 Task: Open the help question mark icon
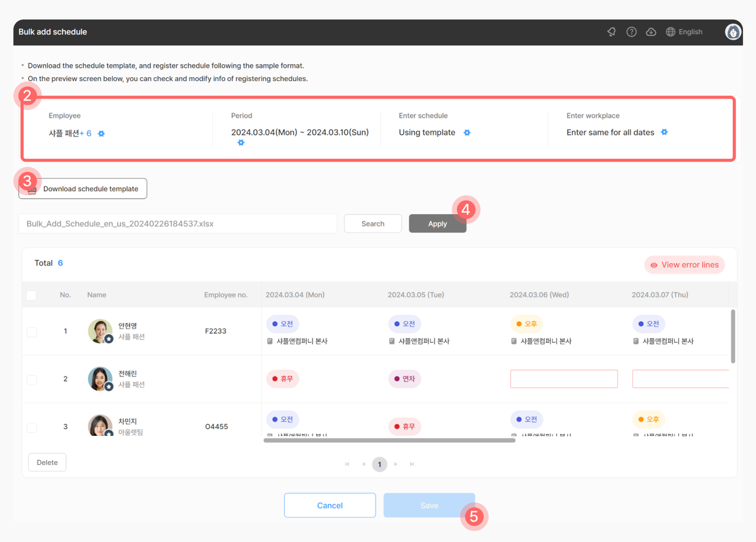pyautogui.click(x=631, y=32)
